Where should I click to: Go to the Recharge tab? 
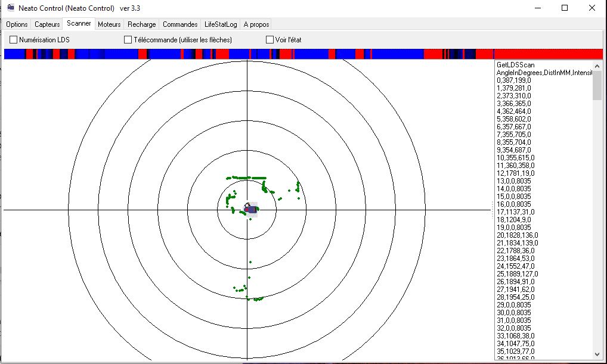pyautogui.click(x=142, y=24)
